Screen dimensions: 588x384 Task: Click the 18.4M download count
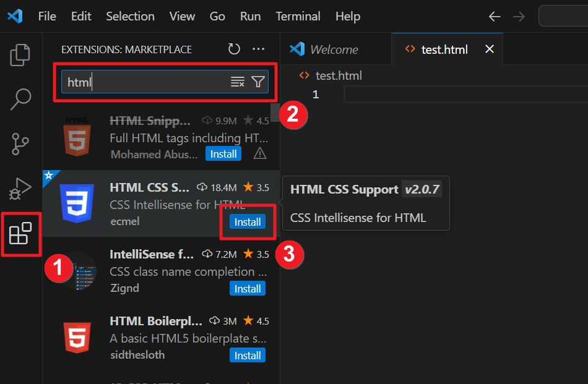(217, 187)
